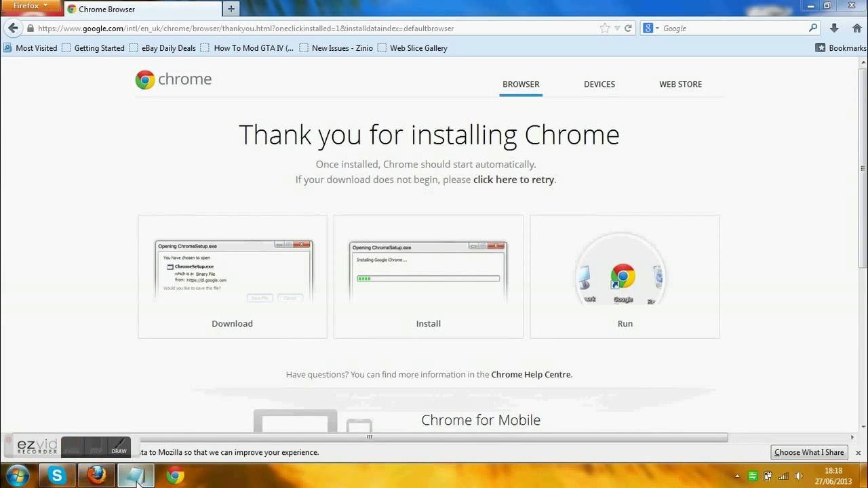Open the How To Mod GTA IV bookmark
Viewport: 868px width, 488px height.
(x=247, y=48)
